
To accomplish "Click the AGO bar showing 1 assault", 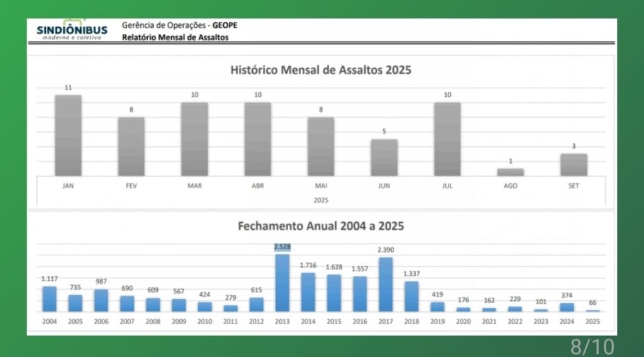I will tap(510, 172).
